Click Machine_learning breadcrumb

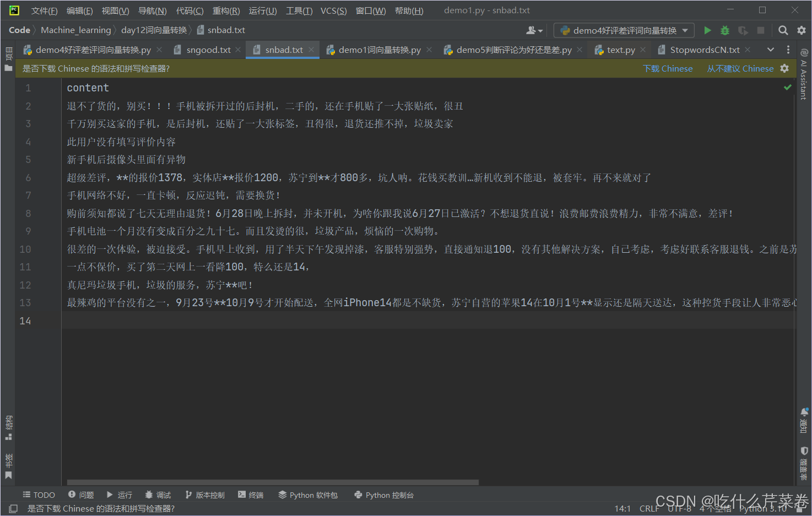pos(76,30)
